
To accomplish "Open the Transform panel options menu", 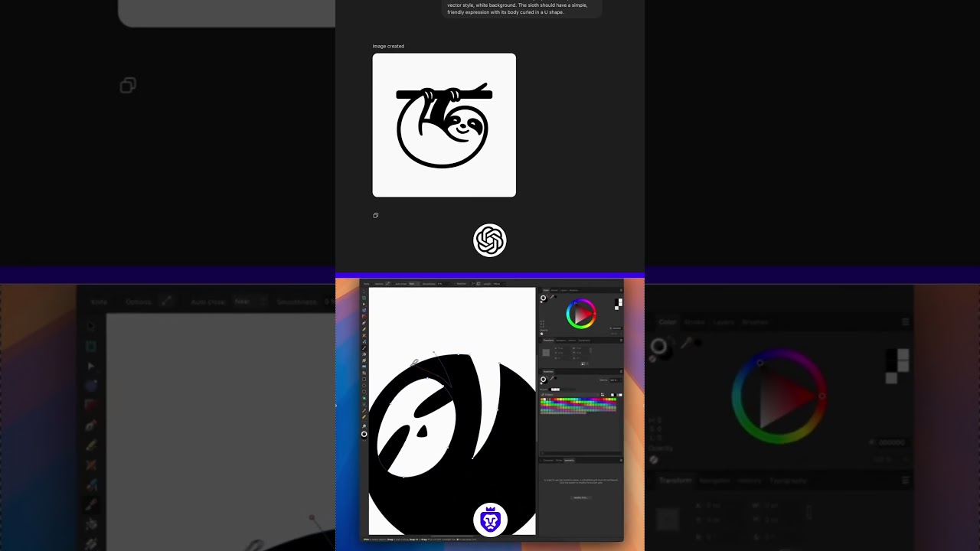I will 621,341.
